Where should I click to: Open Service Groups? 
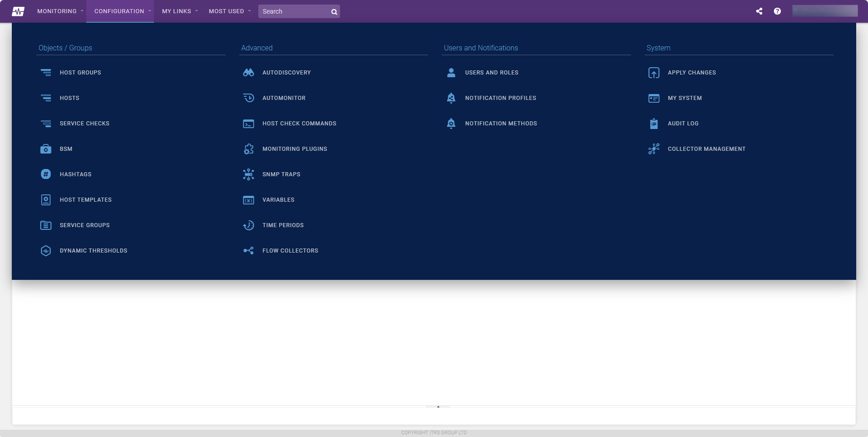pos(85,225)
